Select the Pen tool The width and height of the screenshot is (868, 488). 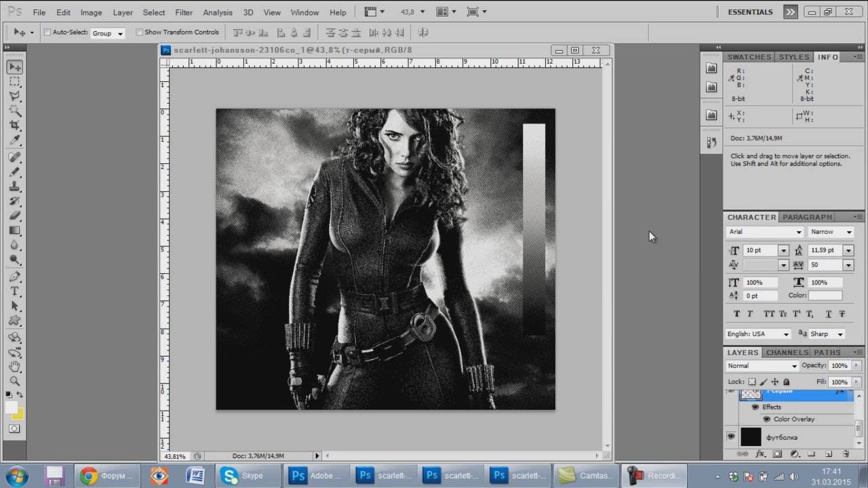pyautogui.click(x=15, y=277)
